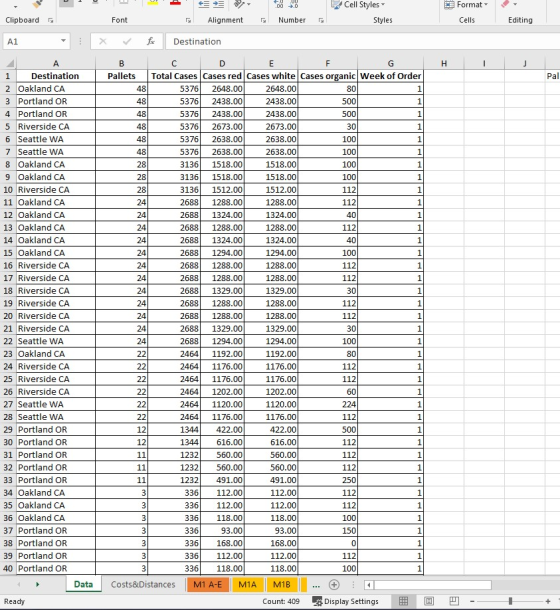The image size is (560, 610).
Task: Select the Destination header cell
Action: (56, 76)
